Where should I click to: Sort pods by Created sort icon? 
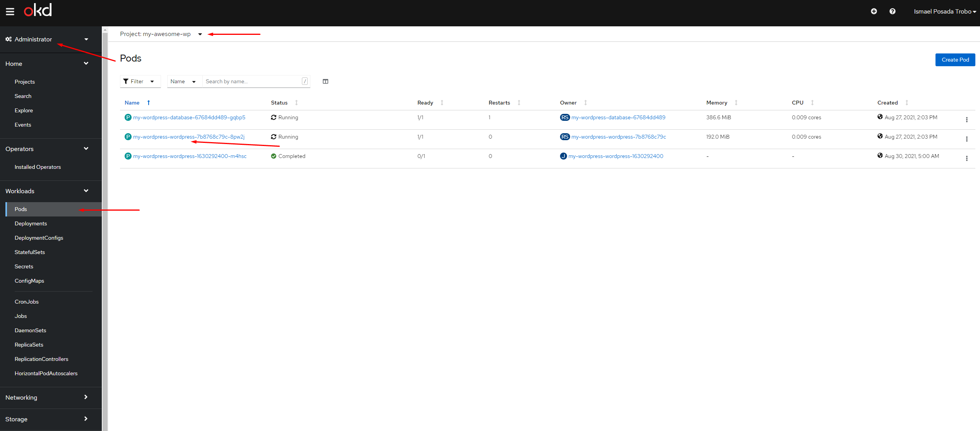pyautogui.click(x=907, y=103)
